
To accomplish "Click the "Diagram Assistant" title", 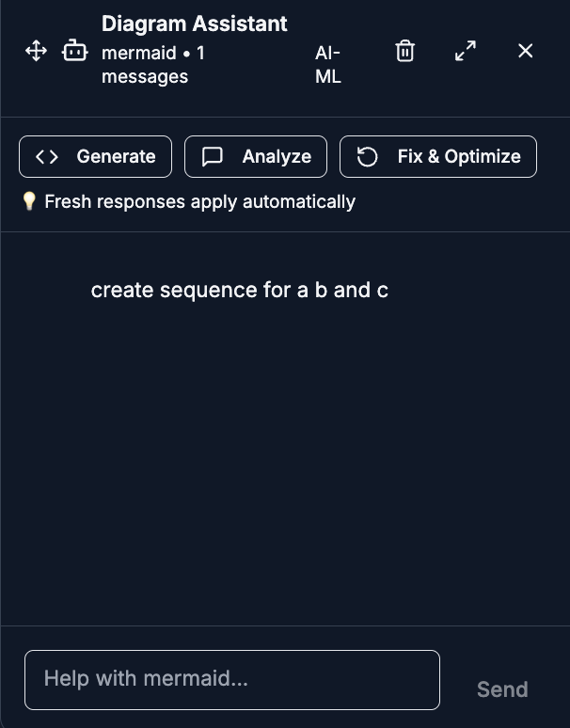I will coord(195,24).
